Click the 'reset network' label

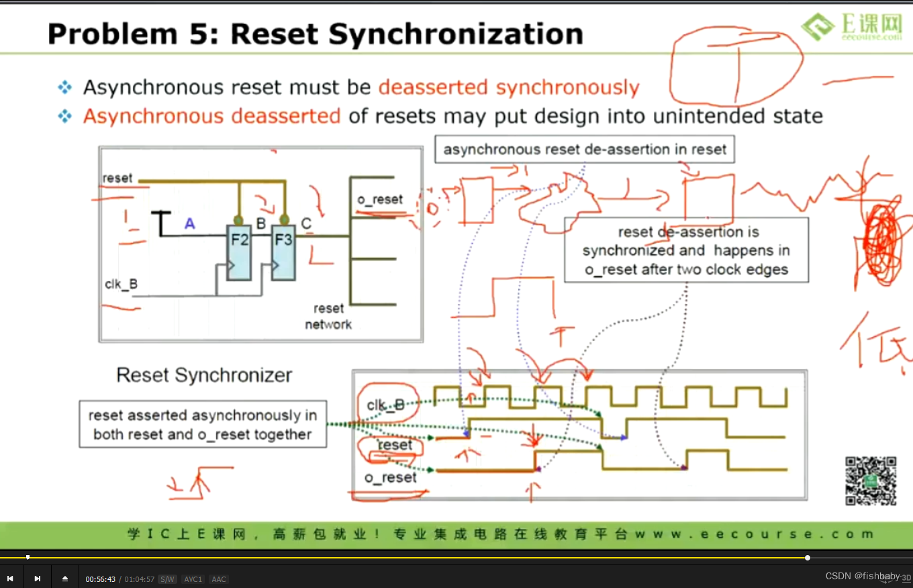tap(328, 316)
